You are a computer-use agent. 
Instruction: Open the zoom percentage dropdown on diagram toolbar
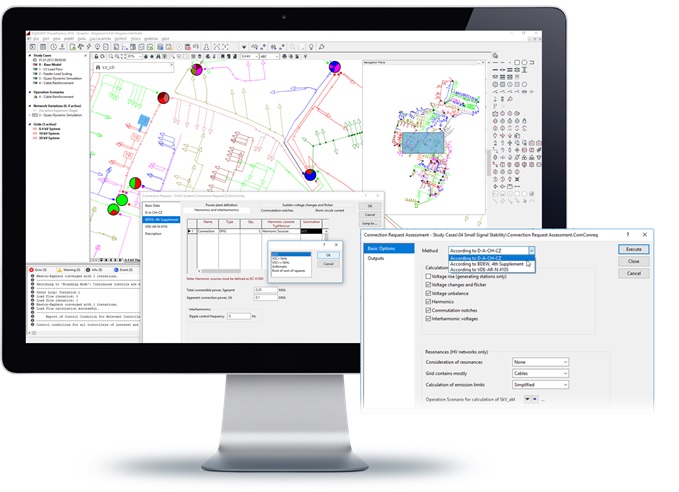[139, 56]
